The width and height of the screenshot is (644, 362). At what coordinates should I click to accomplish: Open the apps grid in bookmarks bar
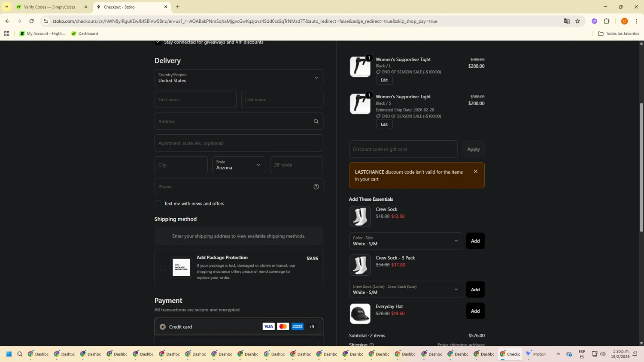click(x=6, y=33)
